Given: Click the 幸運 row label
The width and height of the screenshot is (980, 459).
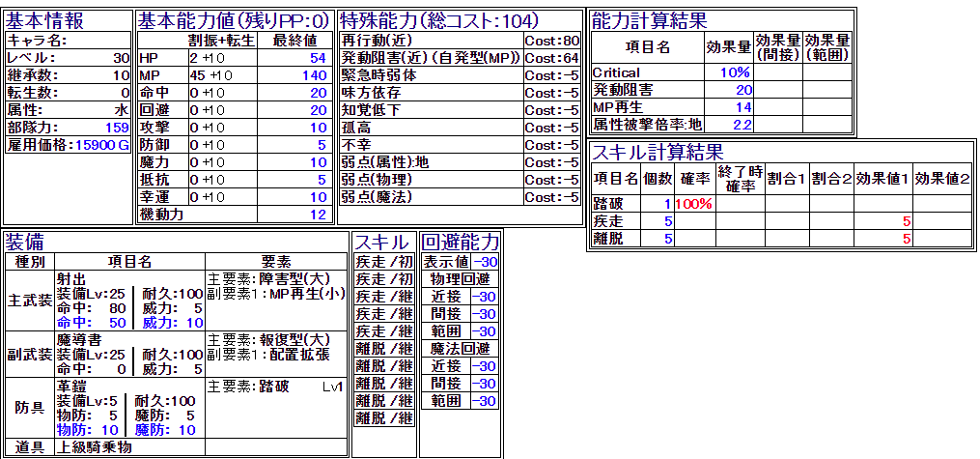Looking at the screenshot, I should 154,197.
